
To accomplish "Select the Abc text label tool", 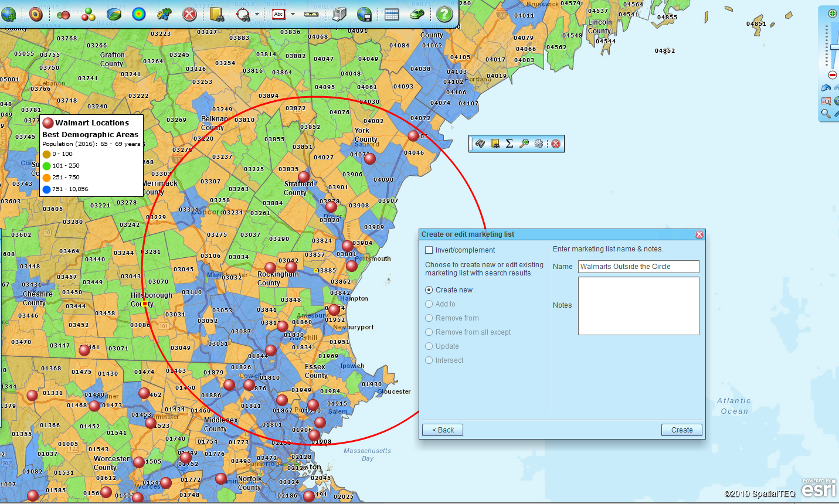I will (x=278, y=14).
